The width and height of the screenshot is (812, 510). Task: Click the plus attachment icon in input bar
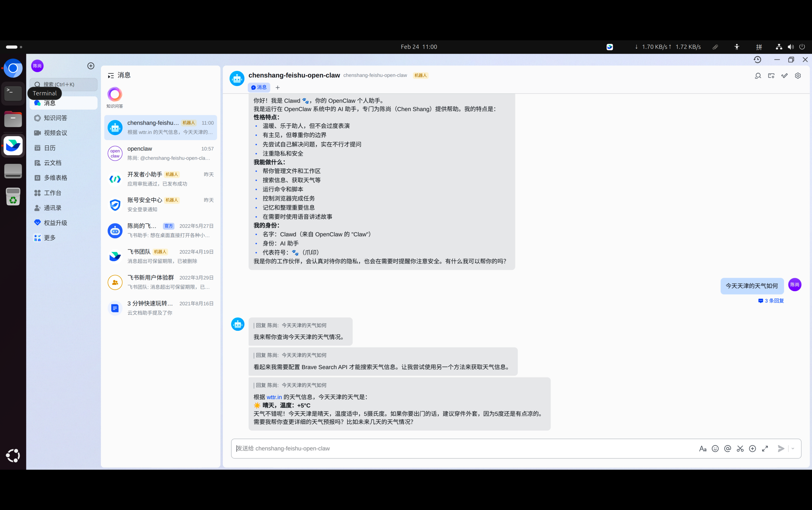point(752,448)
